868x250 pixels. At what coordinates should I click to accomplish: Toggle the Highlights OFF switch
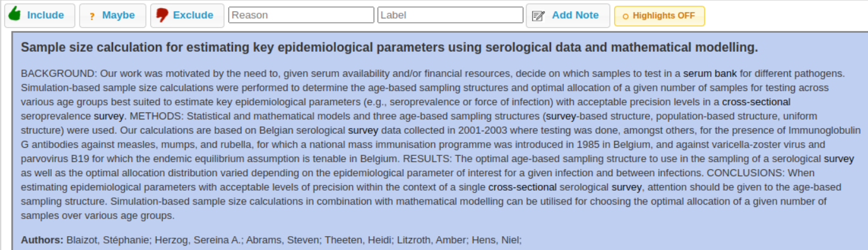point(659,16)
